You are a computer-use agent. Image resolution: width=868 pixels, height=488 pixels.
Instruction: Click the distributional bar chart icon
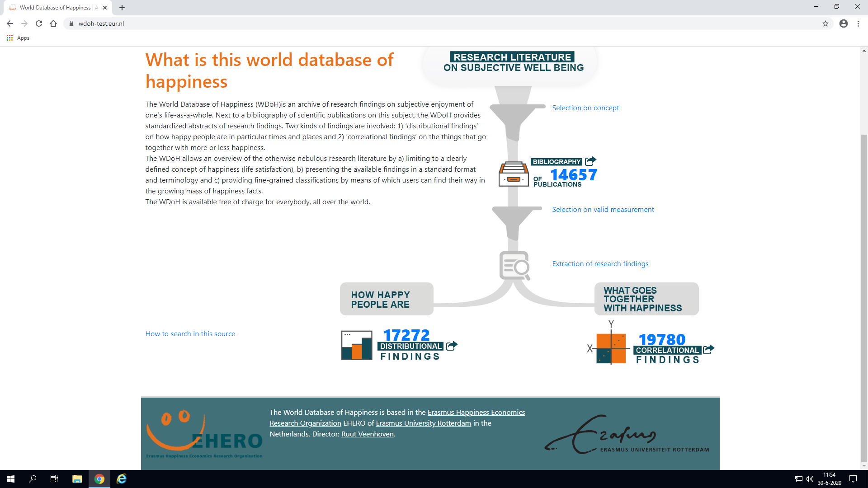357,345
